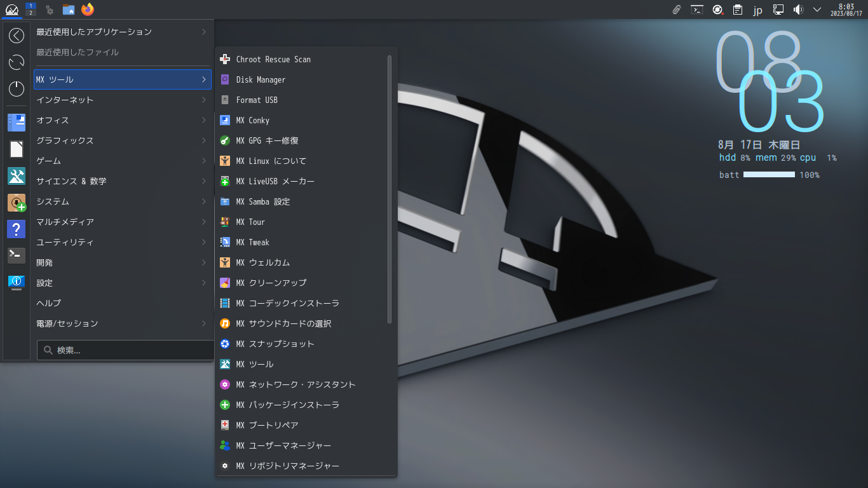Screen dimensions: 868x488
Task: Click the 検索 search field
Action: point(125,350)
